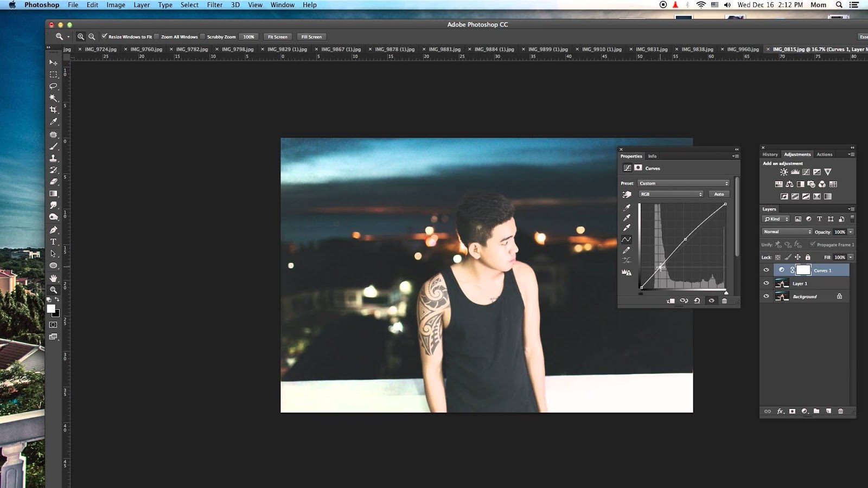The image size is (868, 488).
Task: Select the Type tool
Action: tap(53, 242)
